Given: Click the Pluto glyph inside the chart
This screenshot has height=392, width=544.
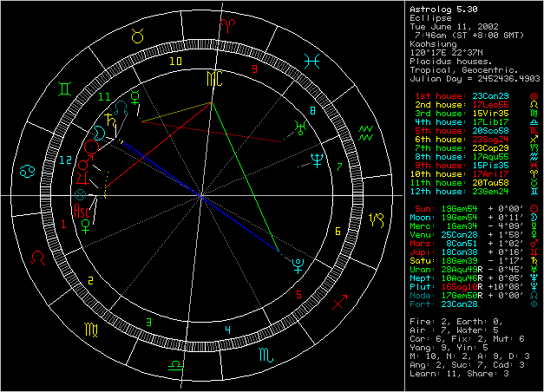Looking at the screenshot, I should [298, 263].
